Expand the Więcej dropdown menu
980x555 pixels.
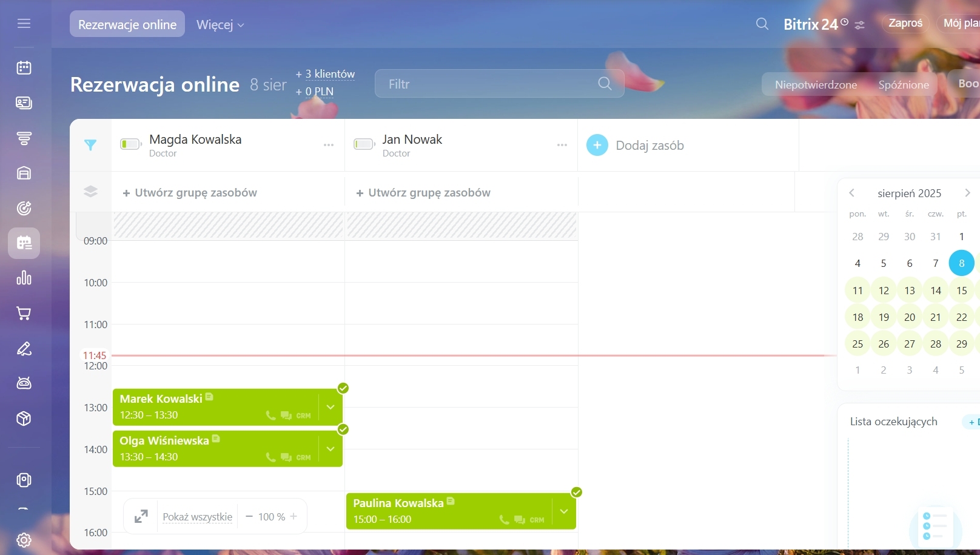220,25
